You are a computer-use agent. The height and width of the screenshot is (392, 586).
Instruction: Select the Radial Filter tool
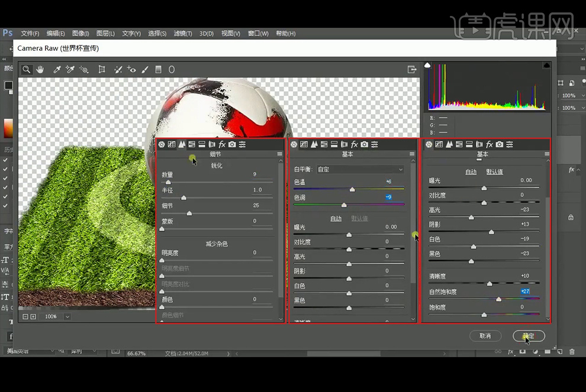(x=172, y=69)
